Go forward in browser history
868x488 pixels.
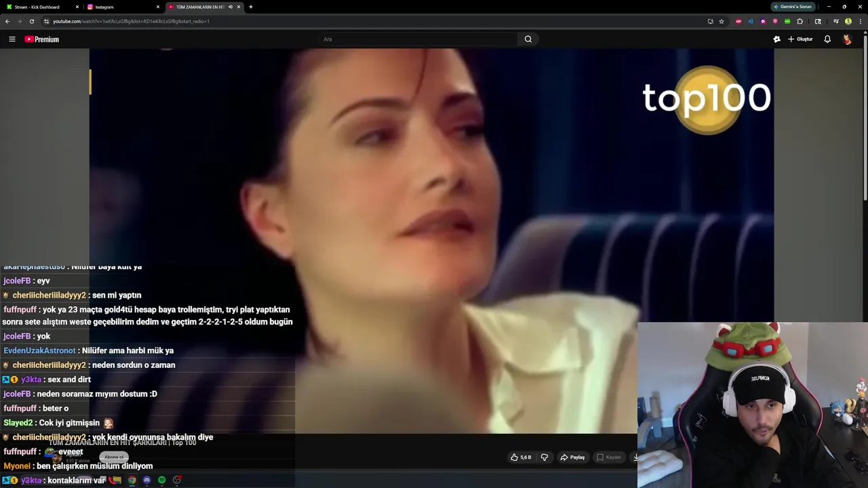[x=20, y=21]
